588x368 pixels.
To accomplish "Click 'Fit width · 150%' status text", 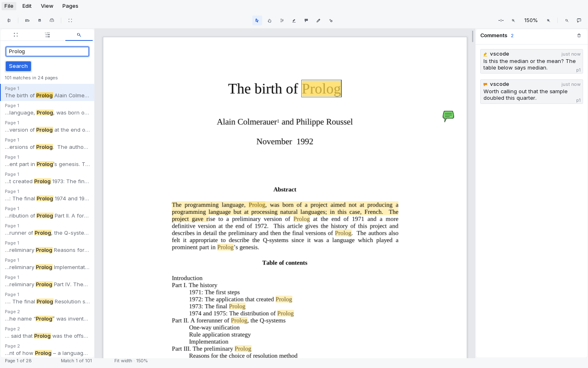I will tap(131, 361).
